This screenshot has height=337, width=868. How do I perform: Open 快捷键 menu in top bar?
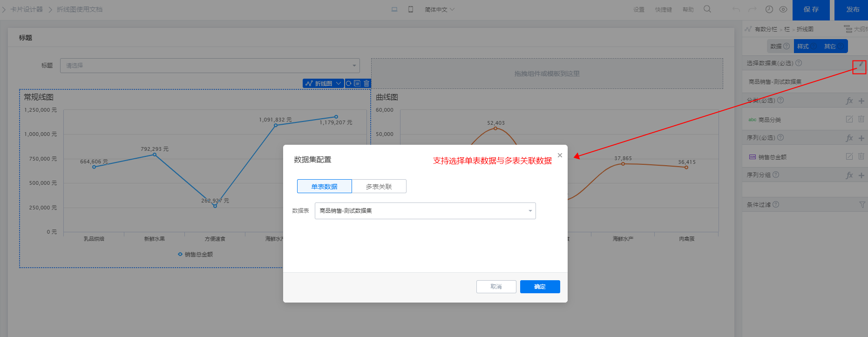click(x=664, y=9)
